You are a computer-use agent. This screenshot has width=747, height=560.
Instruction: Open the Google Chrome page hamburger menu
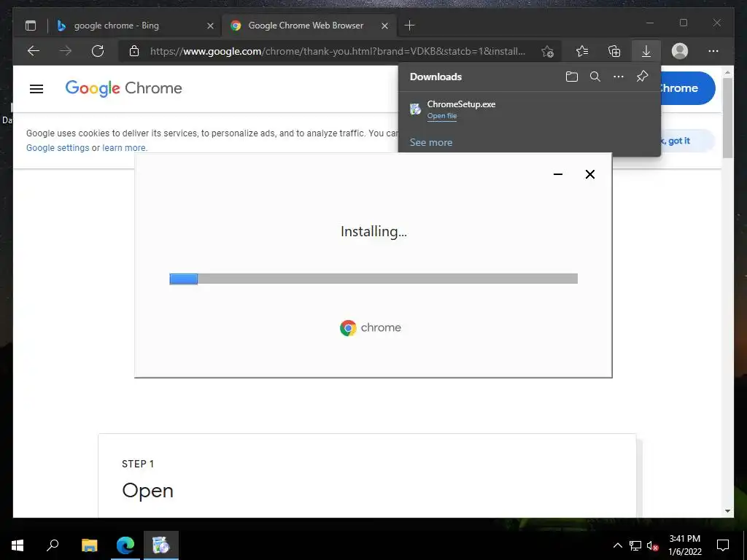point(36,89)
